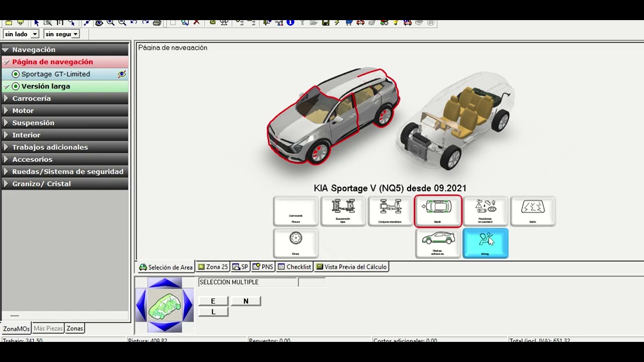This screenshot has height=362, width=644.
Task: Select the Sportage GT-Limited radio button
Action: point(16,74)
